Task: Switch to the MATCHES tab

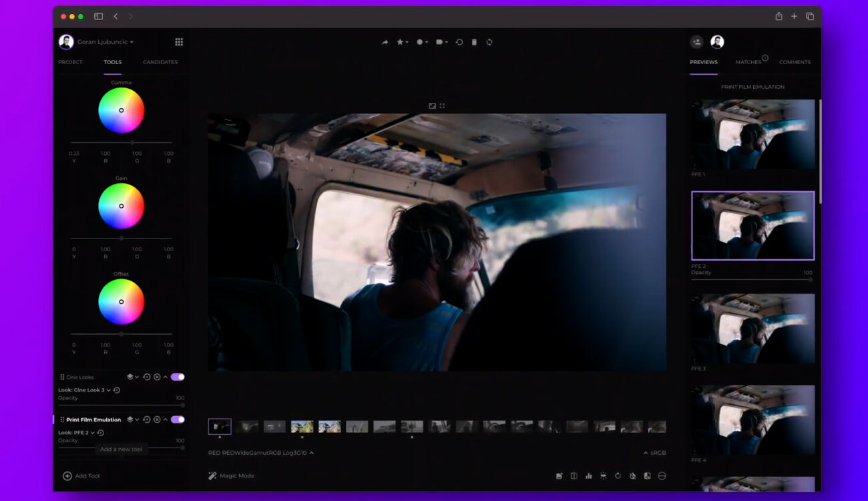Action: point(748,62)
